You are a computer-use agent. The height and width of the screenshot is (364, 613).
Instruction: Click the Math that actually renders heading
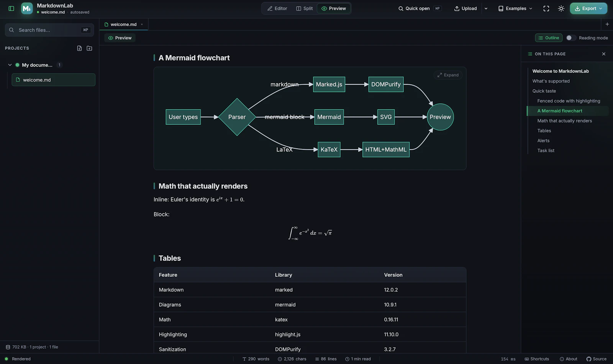coord(203,186)
